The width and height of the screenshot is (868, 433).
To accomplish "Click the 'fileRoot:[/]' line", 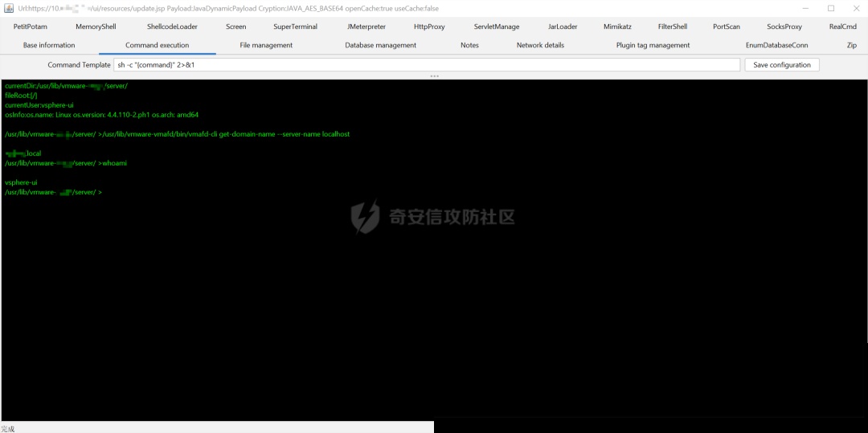I will click(x=21, y=95).
